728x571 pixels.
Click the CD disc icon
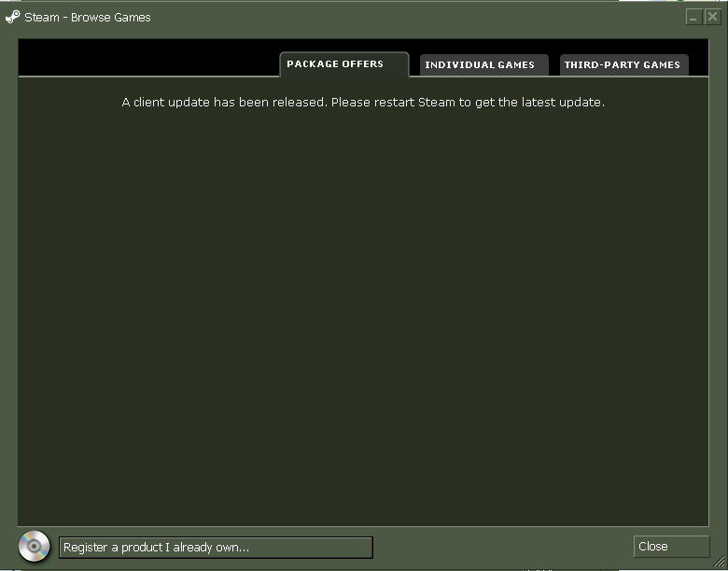point(34,546)
